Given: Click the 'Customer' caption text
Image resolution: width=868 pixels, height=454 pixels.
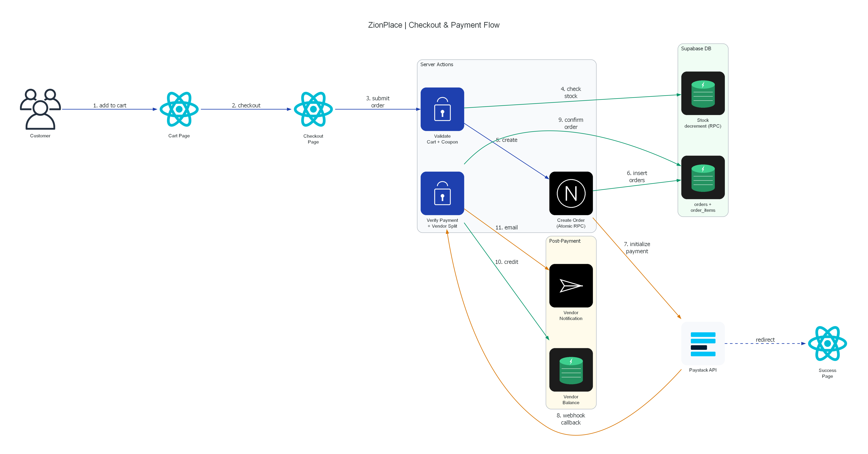Looking at the screenshot, I should click(x=40, y=136).
